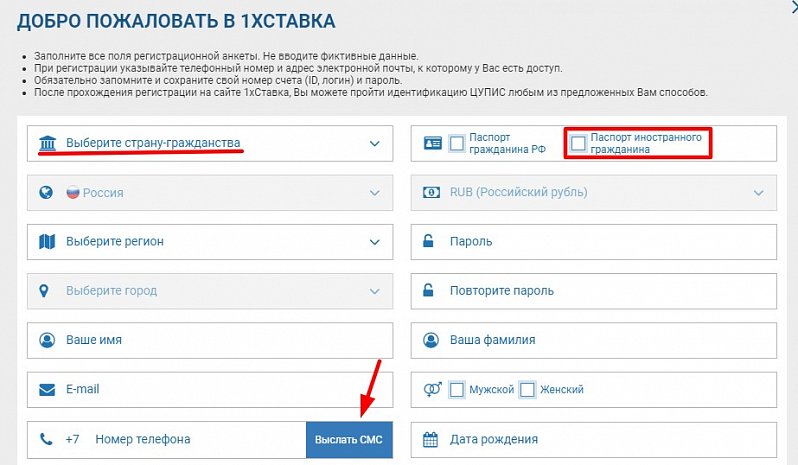Click the envelope icon beside E-mail
The image size is (798, 465).
point(46,389)
